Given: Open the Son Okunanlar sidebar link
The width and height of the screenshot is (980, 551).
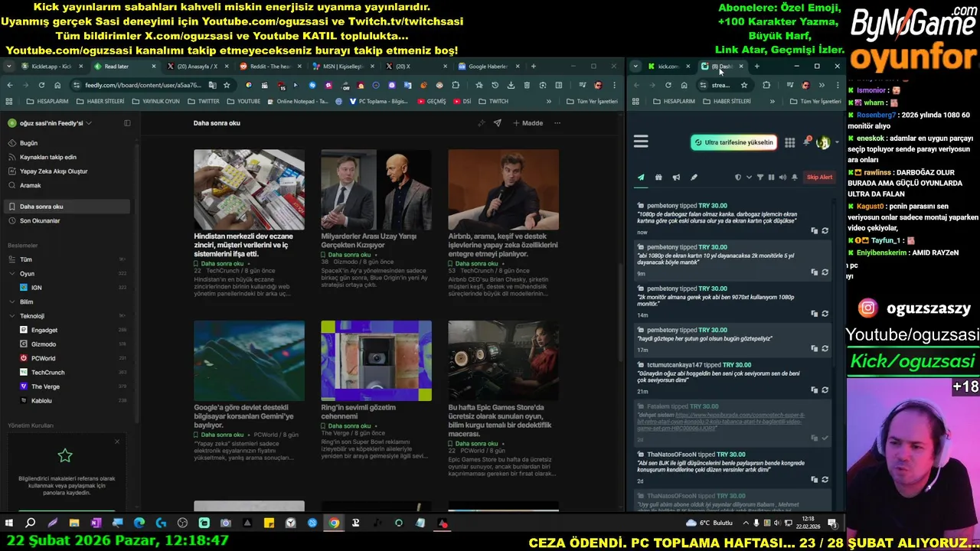Looking at the screenshot, I should tap(40, 220).
